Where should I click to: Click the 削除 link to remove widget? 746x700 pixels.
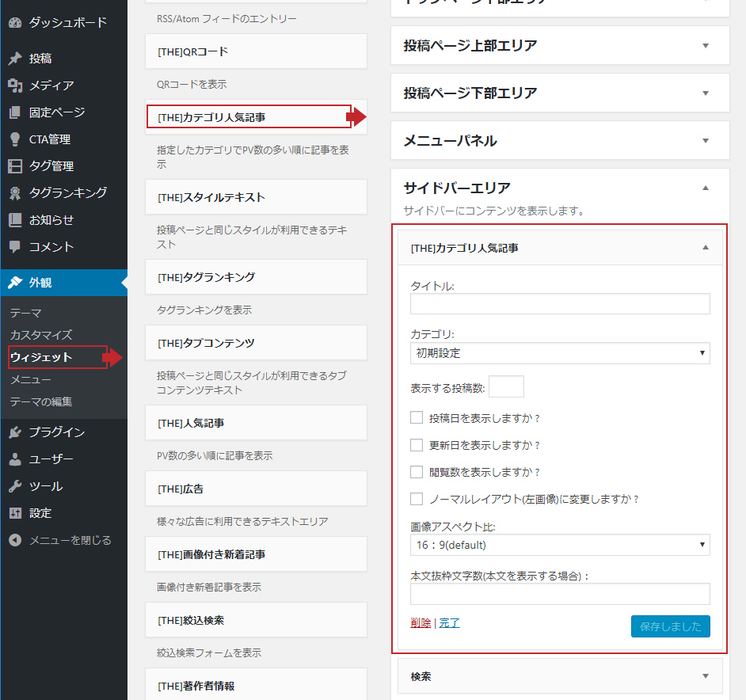[x=421, y=623]
